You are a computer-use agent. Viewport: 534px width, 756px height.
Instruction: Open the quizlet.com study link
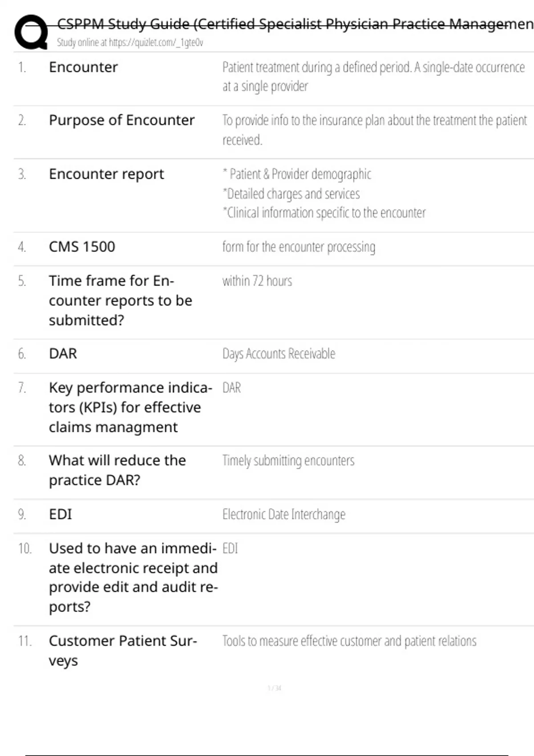129,43
